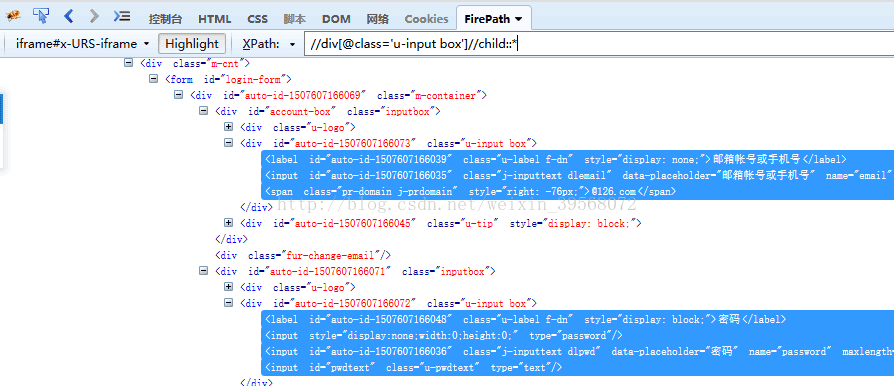Select the input j-inputtext dlpwd row
The width and height of the screenshot is (894, 386).
click(x=577, y=352)
